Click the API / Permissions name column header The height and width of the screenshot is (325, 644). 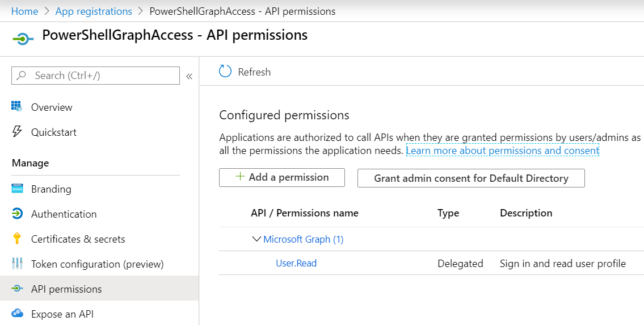point(304,213)
